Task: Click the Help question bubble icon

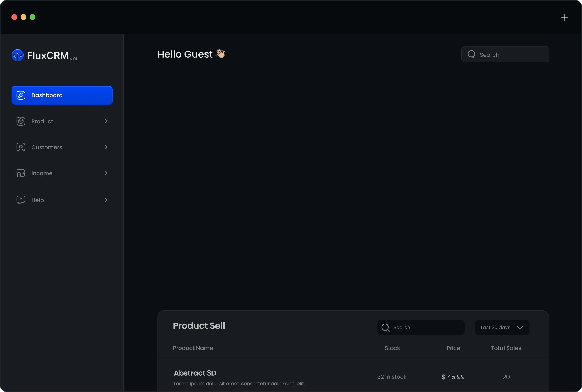Action: (21, 200)
